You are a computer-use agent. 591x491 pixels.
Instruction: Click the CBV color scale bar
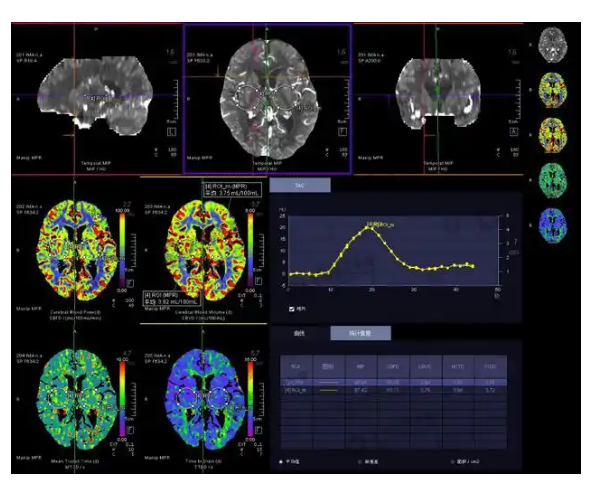point(251,250)
